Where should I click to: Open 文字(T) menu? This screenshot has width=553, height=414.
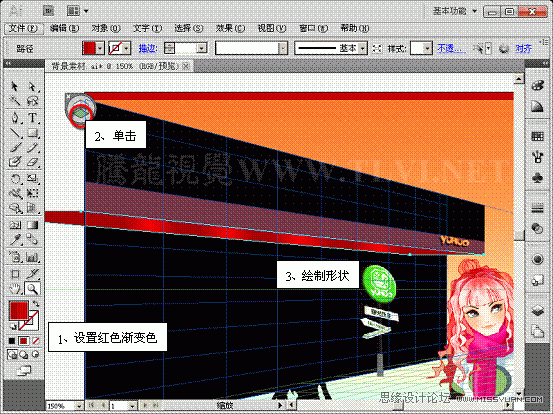tap(147, 28)
